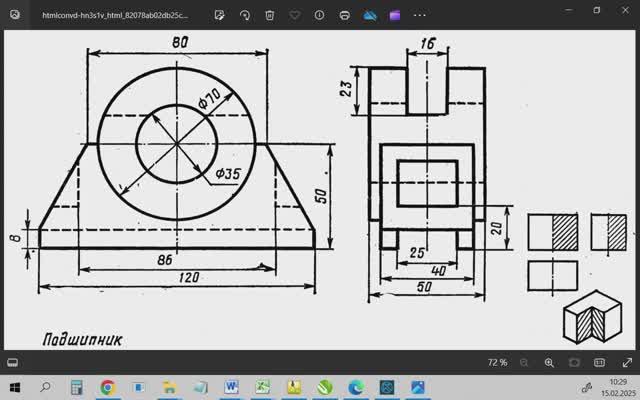The width and height of the screenshot is (640, 400).
Task: Click the Подшипник label in drawing
Action: (82, 340)
